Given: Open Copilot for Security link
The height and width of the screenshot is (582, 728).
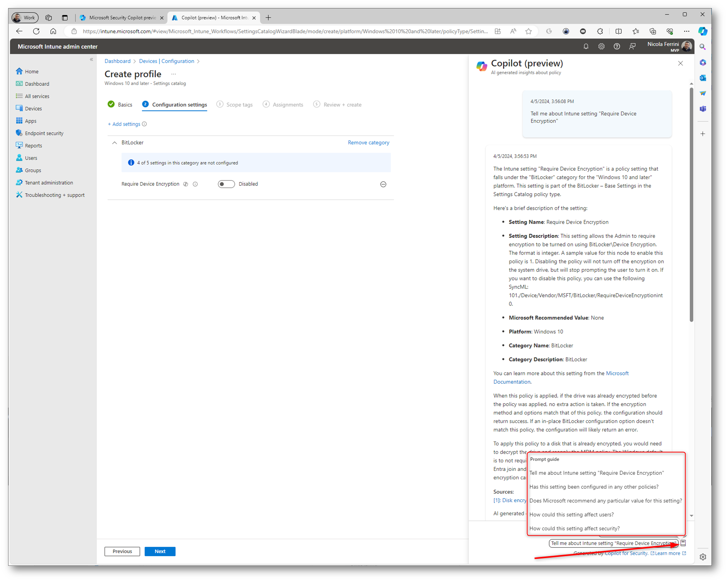Looking at the screenshot, I should (626, 553).
